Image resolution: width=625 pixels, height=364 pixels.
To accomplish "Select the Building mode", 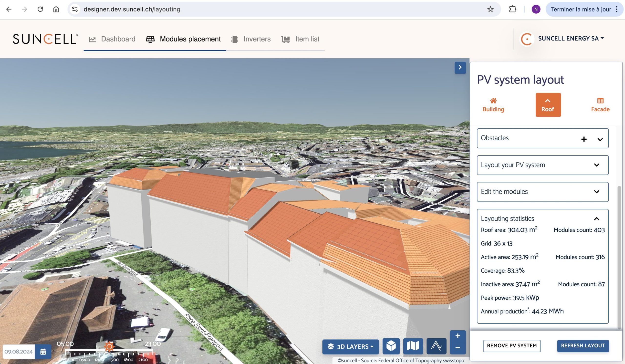I will pyautogui.click(x=493, y=105).
